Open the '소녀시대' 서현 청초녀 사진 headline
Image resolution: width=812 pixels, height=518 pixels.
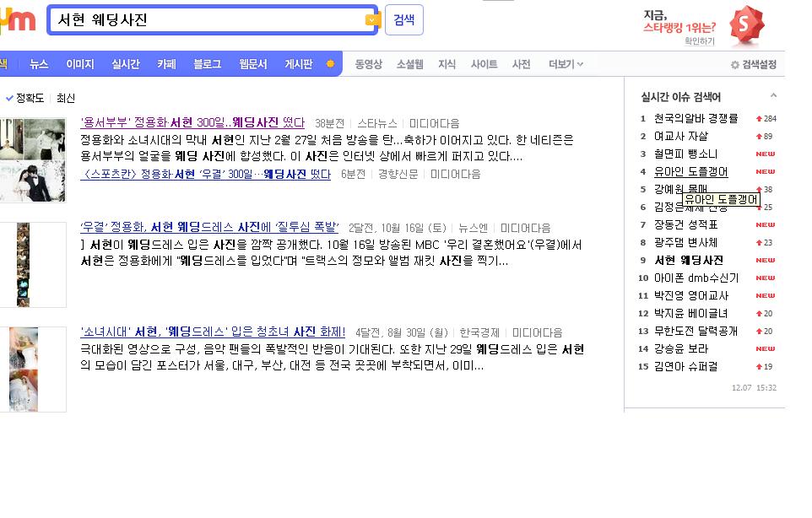(213, 332)
